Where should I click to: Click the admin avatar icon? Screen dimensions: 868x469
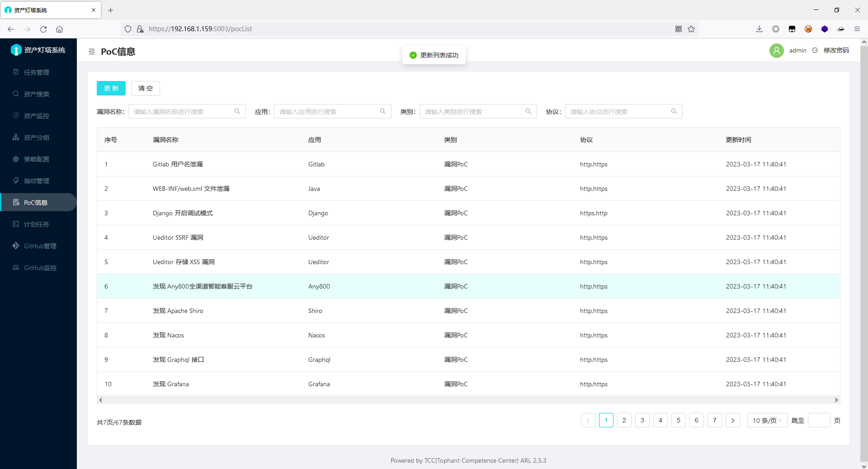pos(777,50)
